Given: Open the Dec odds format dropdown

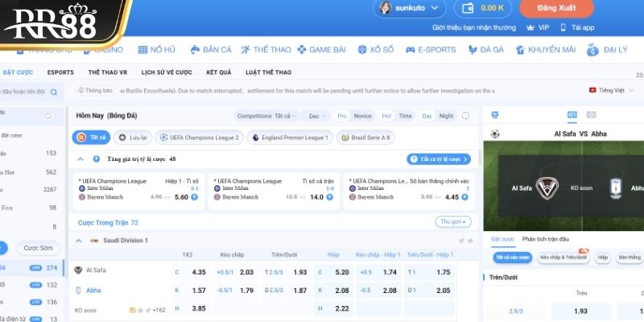Looking at the screenshot, I should tap(315, 116).
